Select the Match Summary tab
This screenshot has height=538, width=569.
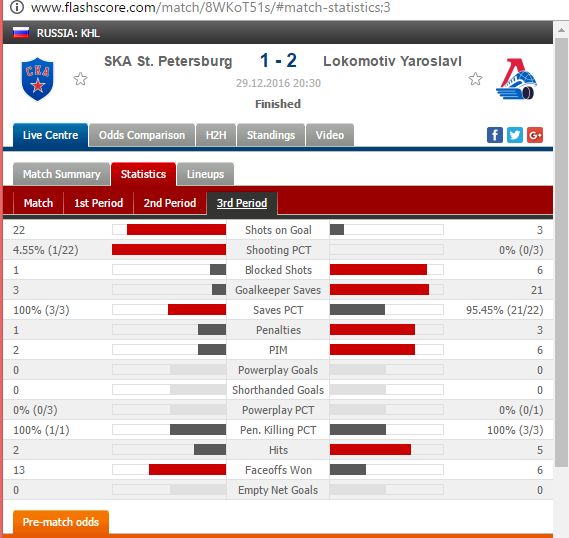point(62,174)
